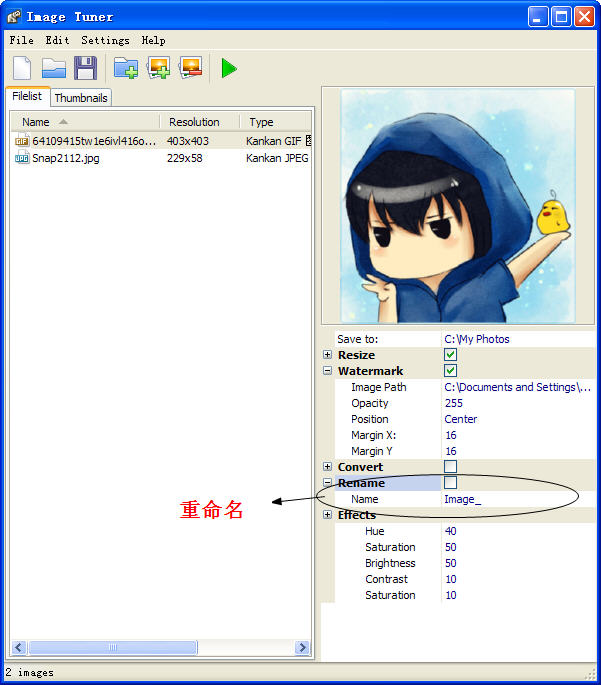Maximize the Image Tuner window
This screenshot has height=685, width=601.
[x=561, y=17]
